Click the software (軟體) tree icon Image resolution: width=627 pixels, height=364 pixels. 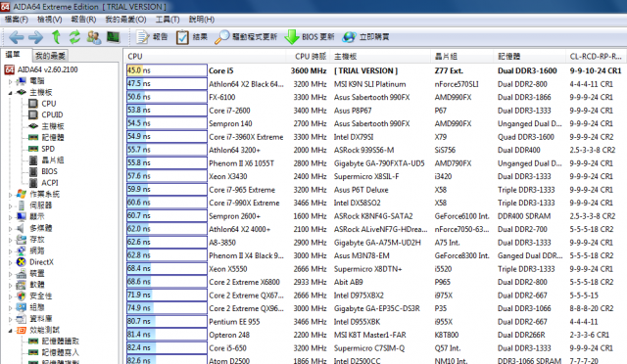pos(22,285)
